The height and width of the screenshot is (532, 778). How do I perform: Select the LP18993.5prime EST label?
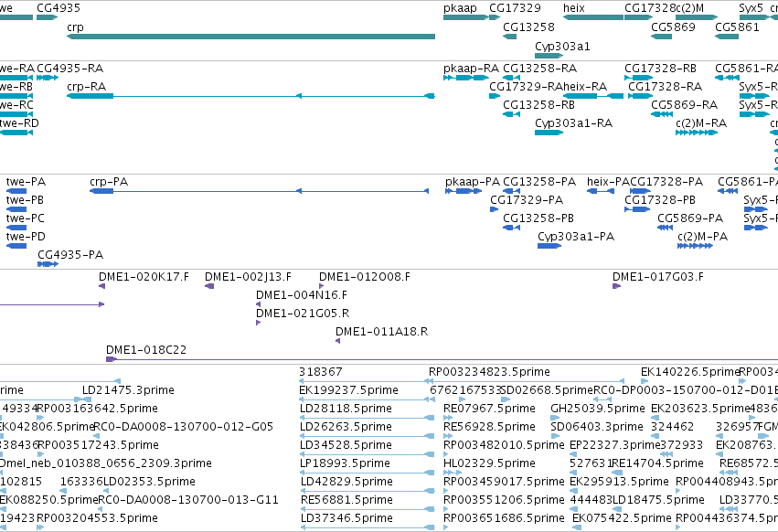pyautogui.click(x=346, y=463)
